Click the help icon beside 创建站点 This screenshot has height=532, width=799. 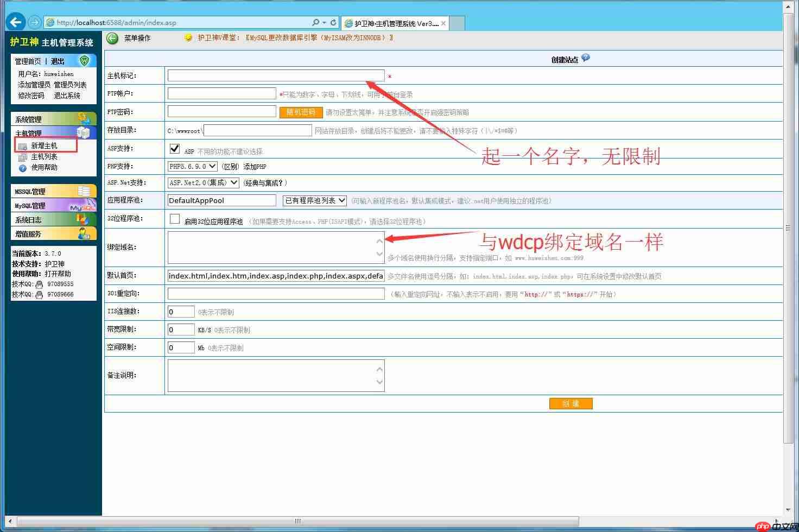pos(585,58)
